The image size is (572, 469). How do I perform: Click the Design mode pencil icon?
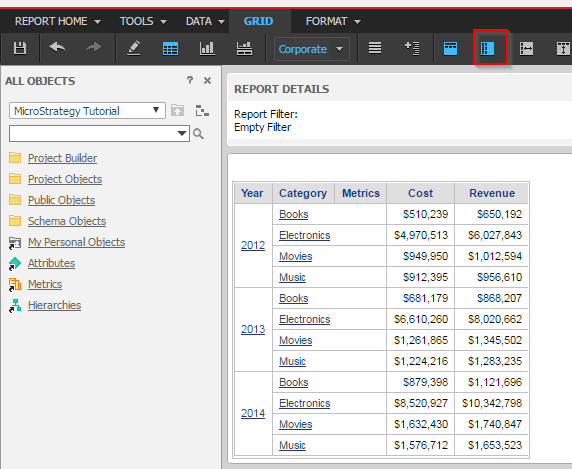point(134,48)
